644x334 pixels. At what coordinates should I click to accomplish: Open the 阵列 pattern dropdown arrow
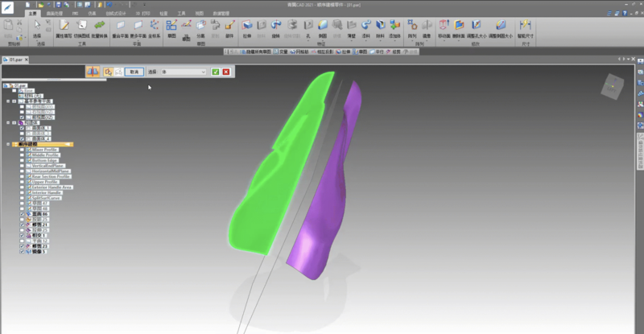point(412,43)
